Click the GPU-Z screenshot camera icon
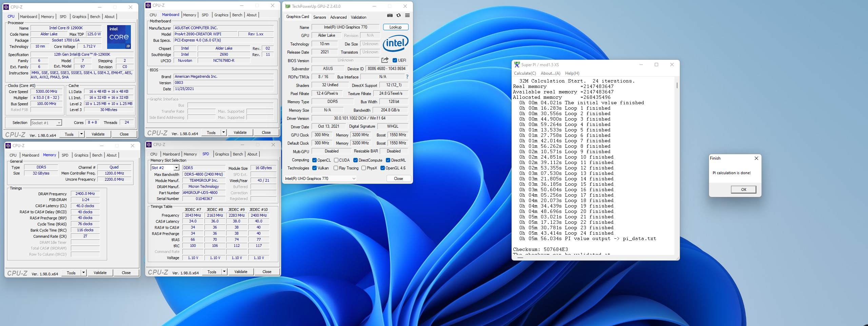868x326 pixels. (x=390, y=15)
